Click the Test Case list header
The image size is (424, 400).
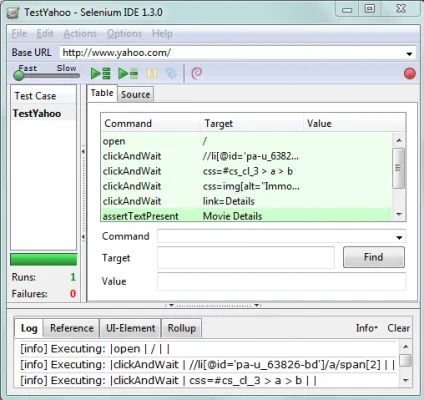(44, 96)
